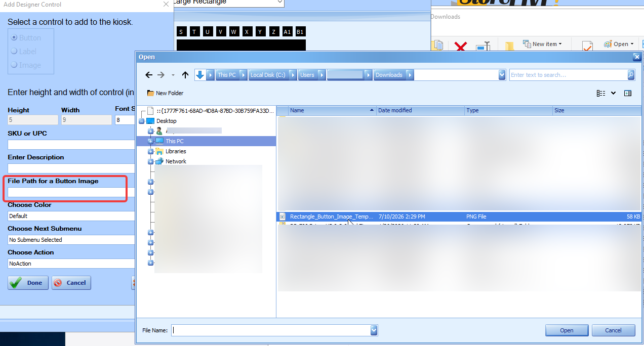644x346 pixels.
Task: Click the 'Z' key button in the kiosk designer
Action: pyautogui.click(x=273, y=31)
